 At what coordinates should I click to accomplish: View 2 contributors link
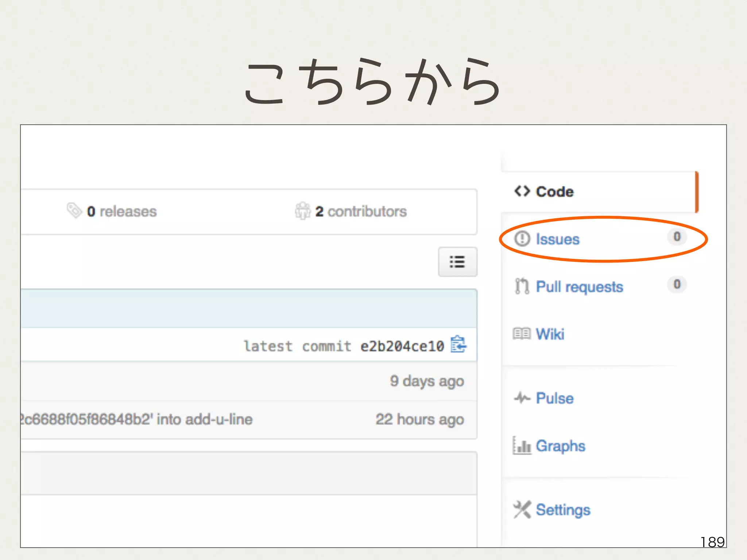[x=361, y=211]
